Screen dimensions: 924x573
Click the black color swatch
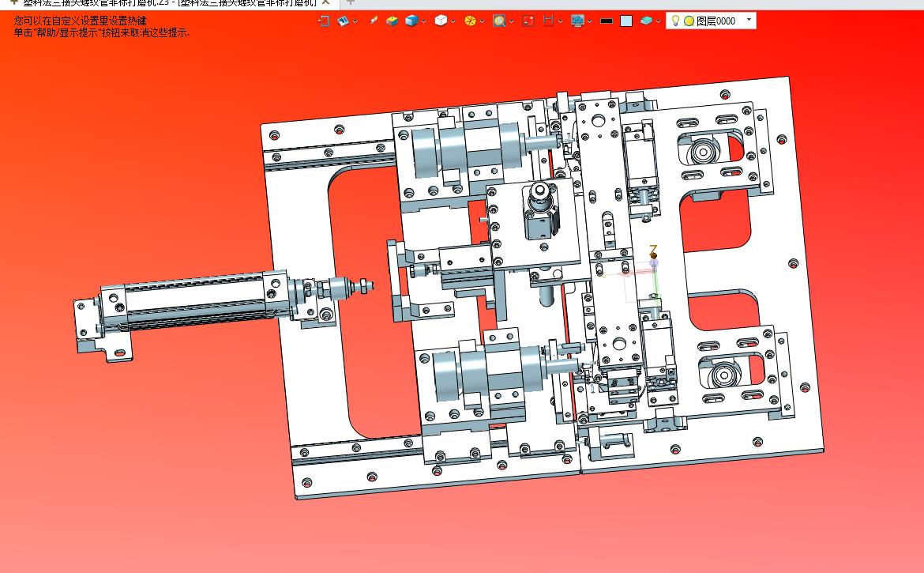point(607,21)
